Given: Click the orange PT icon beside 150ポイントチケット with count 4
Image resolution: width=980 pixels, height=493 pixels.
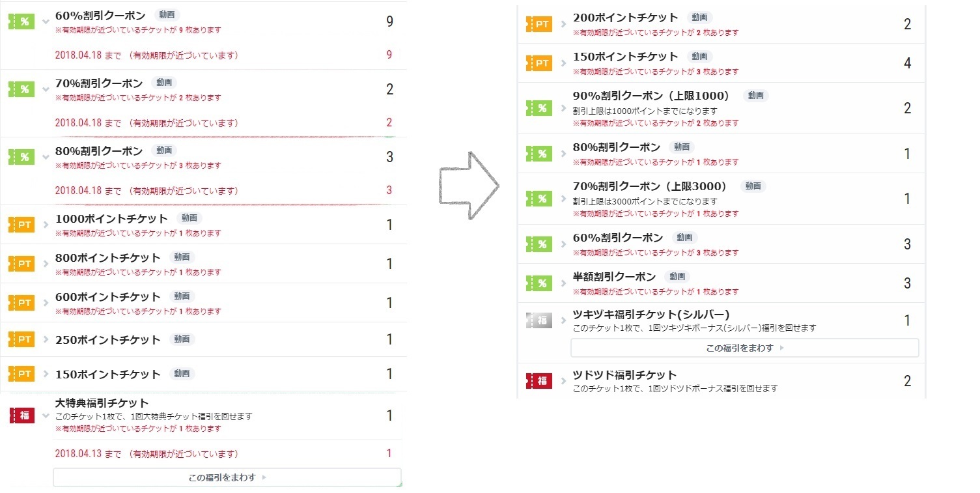Looking at the screenshot, I should pos(539,63).
